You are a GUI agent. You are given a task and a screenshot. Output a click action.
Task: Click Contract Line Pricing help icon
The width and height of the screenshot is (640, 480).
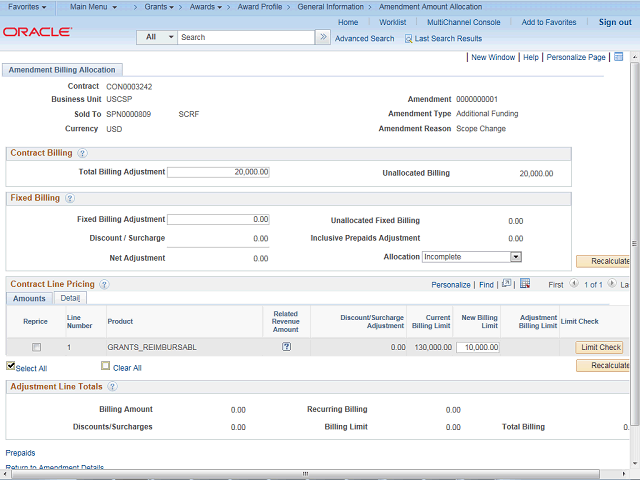104,285
